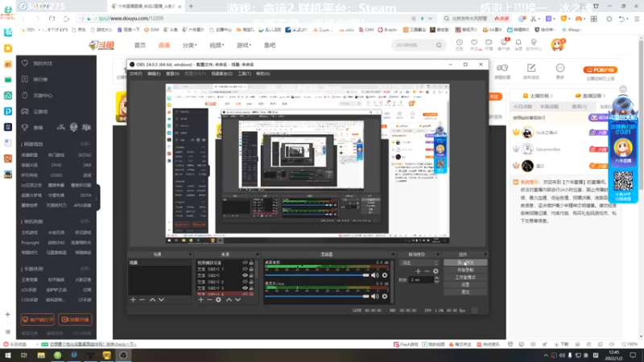Open Douyu messages bell icon
This screenshot has height=362, width=644.
pos(518,43)
